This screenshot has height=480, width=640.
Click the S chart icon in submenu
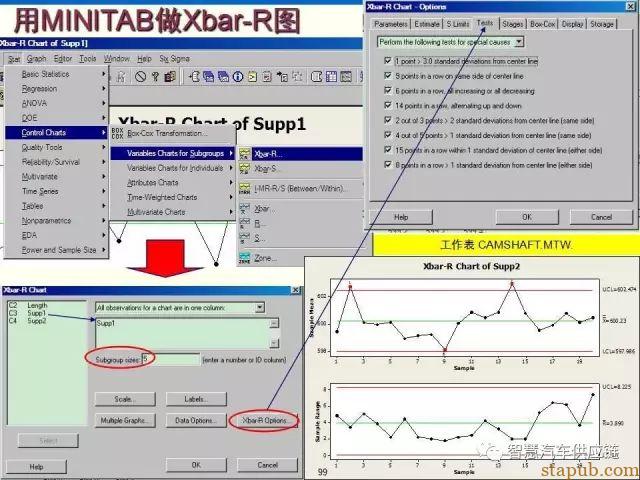(x=244, y=238)
